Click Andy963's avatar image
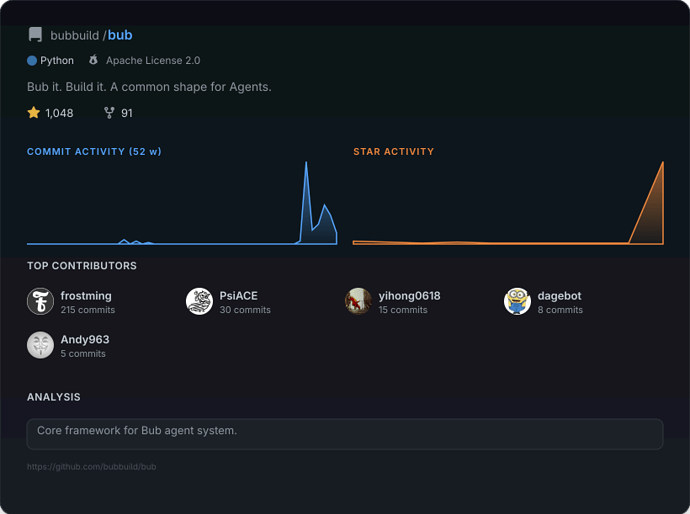This screenshot has width=690, height=514. pos(40,345)
